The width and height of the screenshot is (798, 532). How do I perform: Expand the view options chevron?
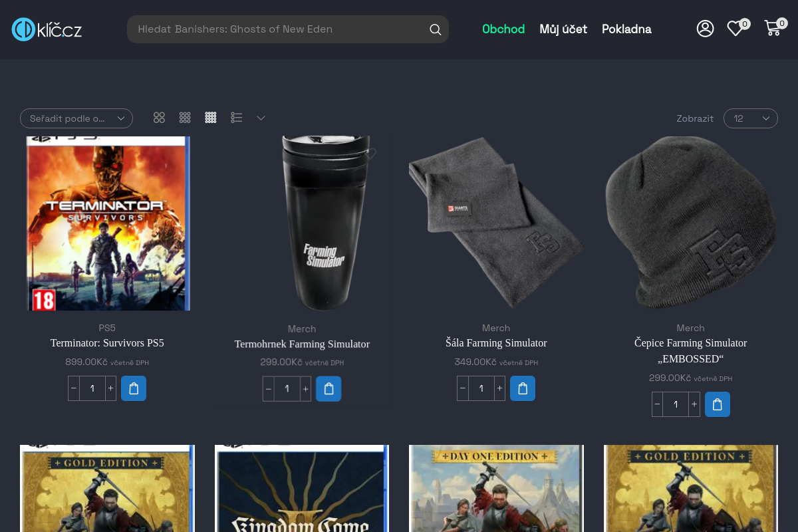click(261, 118)
